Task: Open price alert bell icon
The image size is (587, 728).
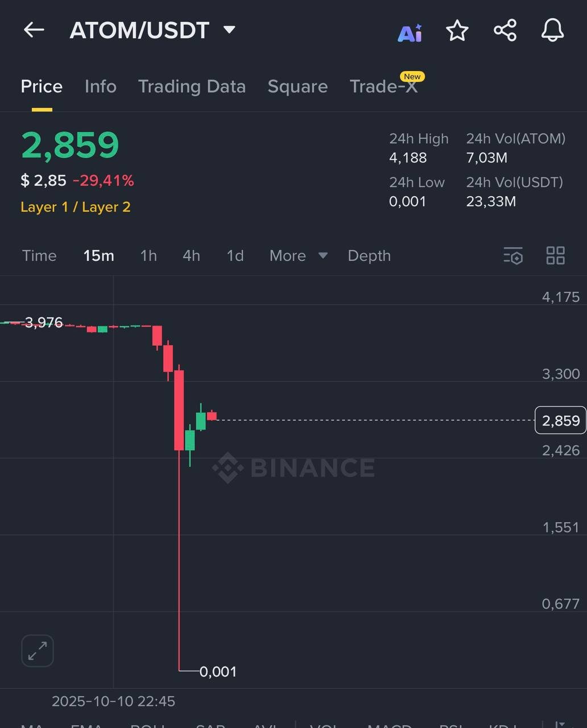Action: (552, 31)
